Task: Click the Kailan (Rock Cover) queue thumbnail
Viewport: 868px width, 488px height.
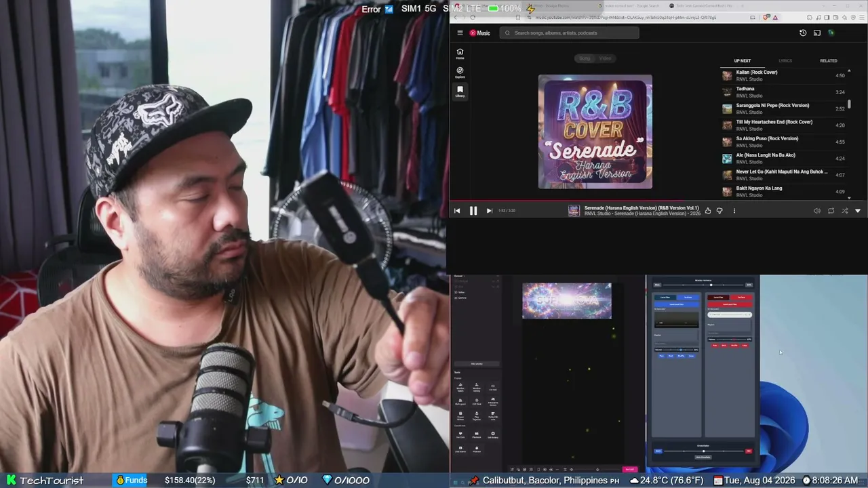Action: click(727, 75)
